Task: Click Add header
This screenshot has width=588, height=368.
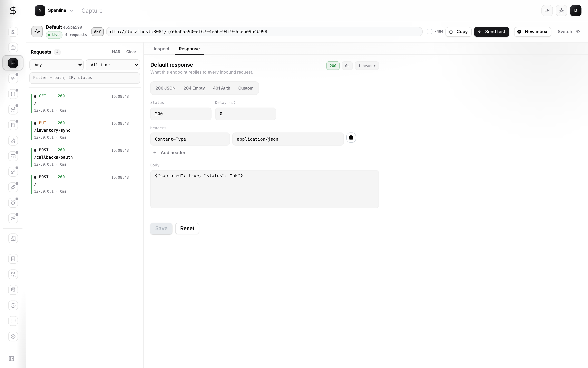Action: [x=169, y=153]
